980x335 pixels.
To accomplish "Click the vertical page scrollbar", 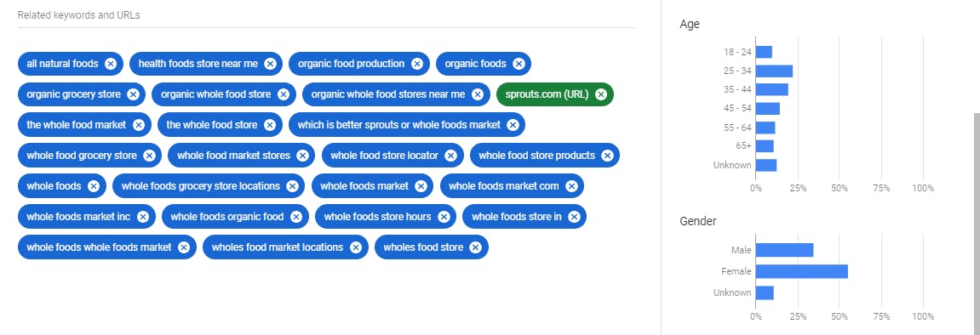I will pyautogui.click(x=977, y=224).
